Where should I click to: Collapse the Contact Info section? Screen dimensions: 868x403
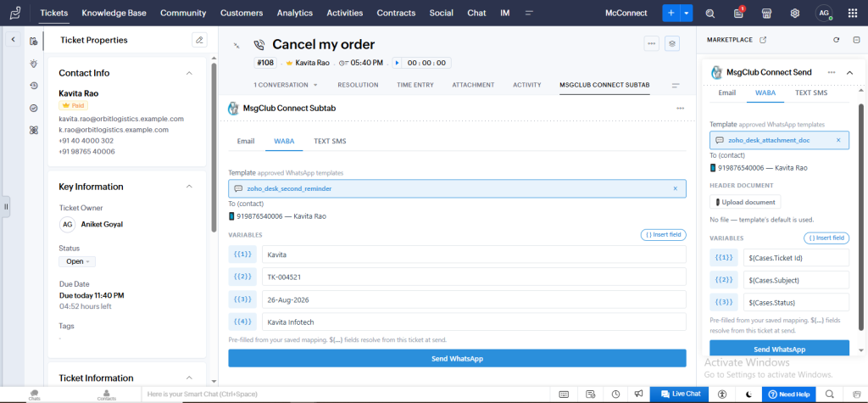coord(189,73)
